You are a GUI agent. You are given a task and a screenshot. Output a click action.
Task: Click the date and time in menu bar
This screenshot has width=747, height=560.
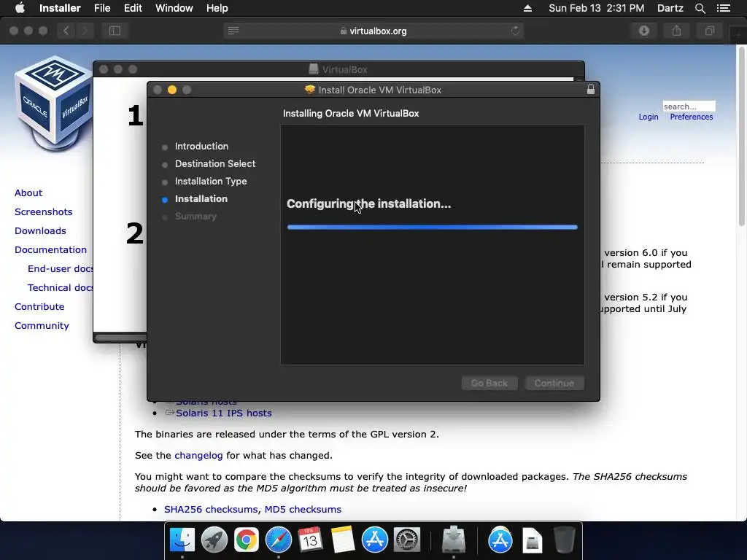[x=596, y=8]
